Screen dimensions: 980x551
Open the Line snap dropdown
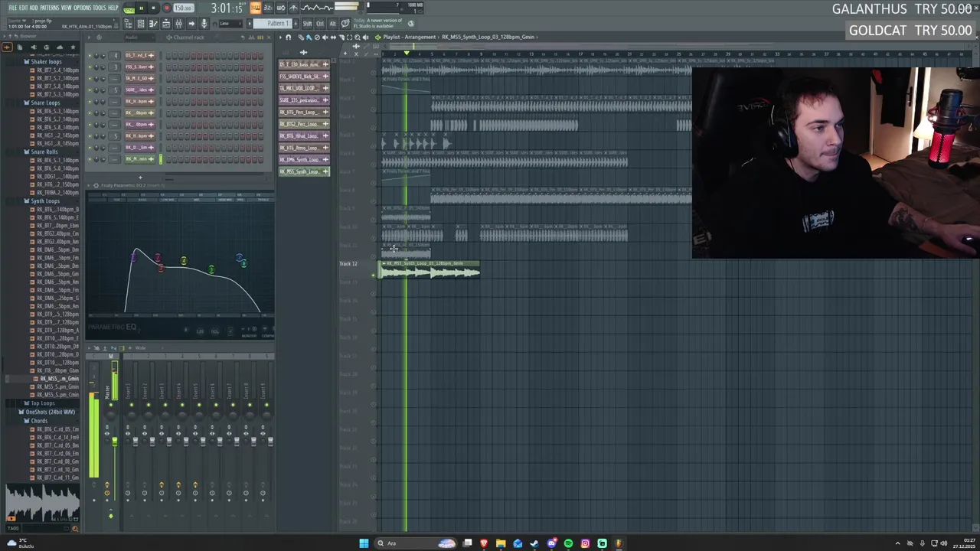(x=231, y=24)
